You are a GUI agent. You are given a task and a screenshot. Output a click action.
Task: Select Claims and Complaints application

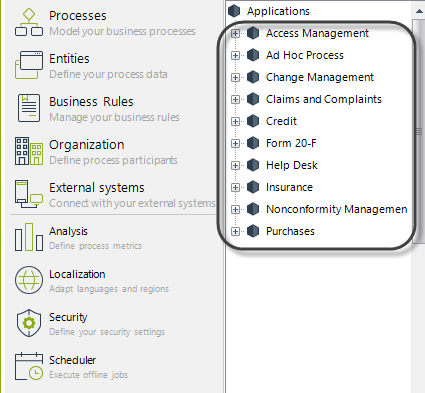pos(323,99)
